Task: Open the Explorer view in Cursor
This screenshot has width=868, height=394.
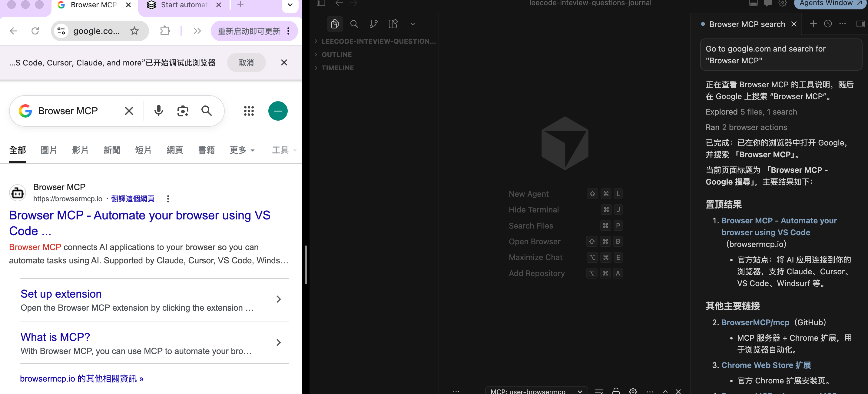Action: pos(335,24)
